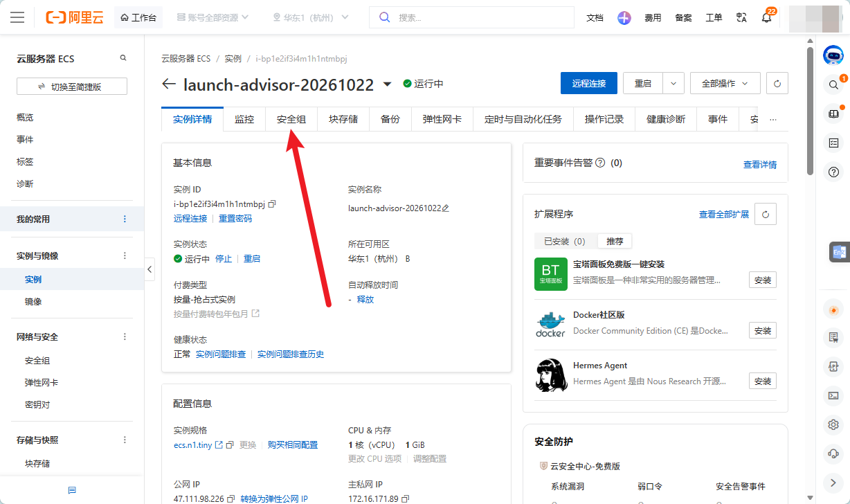This screenshot has height=504, width=850.
Task: Refresh the extensions list with the reload icon
Action: coord(766,214)
